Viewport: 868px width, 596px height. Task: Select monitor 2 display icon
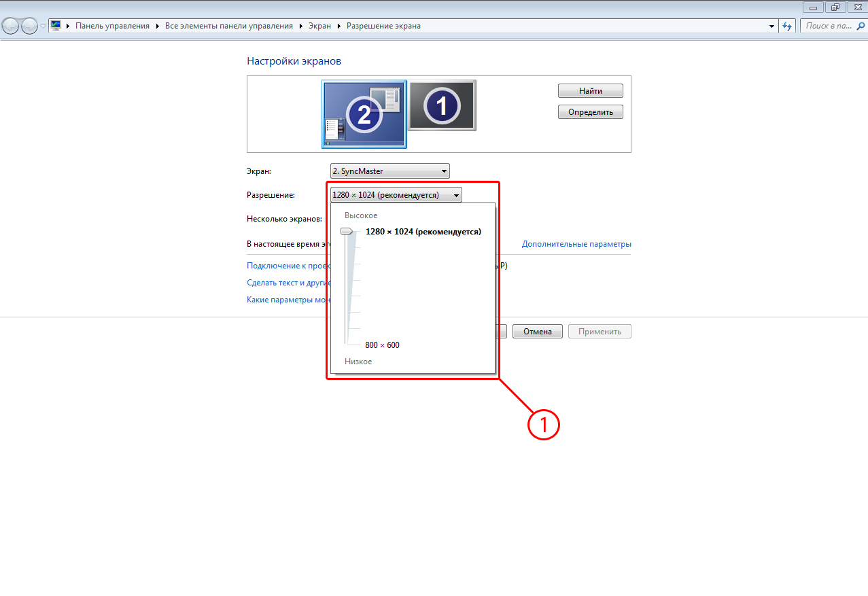364,113
